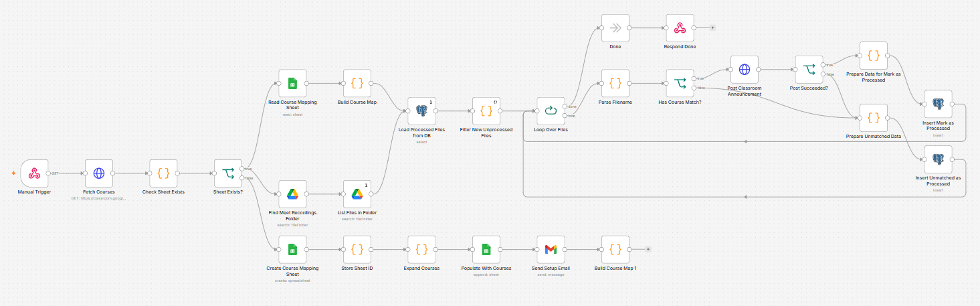The width and height of the screenshot is (980, 306).
Task: Open the Build Course Map code node
Action: point(357,84)
